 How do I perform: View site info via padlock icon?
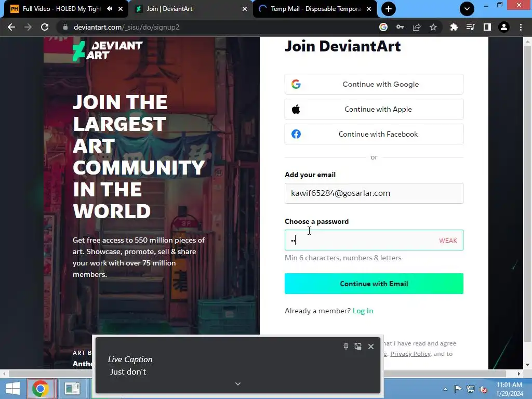pyautogui.click(x=65, y=27)
